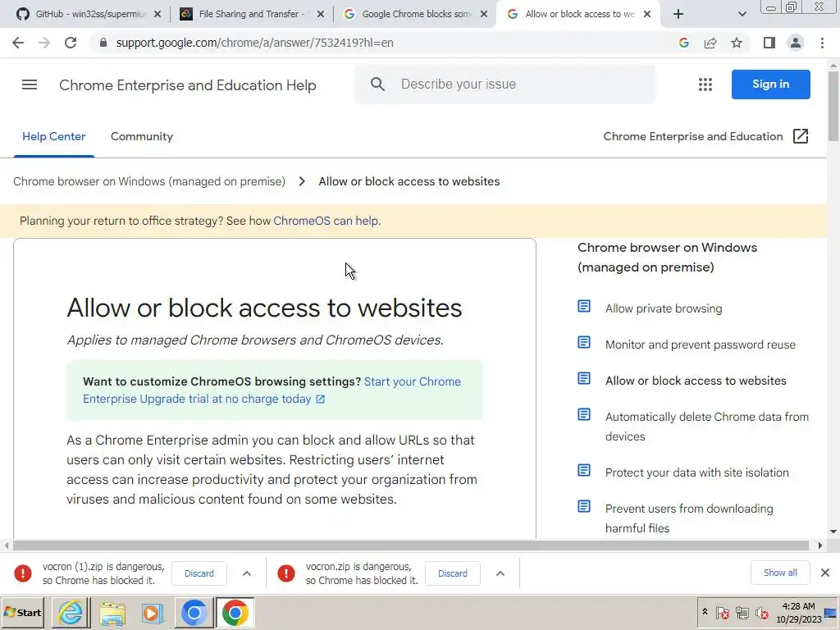The image size is (840, 630).
Task: Open Monitor and prevent password reuse article
Action: pyautogui.click(x=701, y=345)
